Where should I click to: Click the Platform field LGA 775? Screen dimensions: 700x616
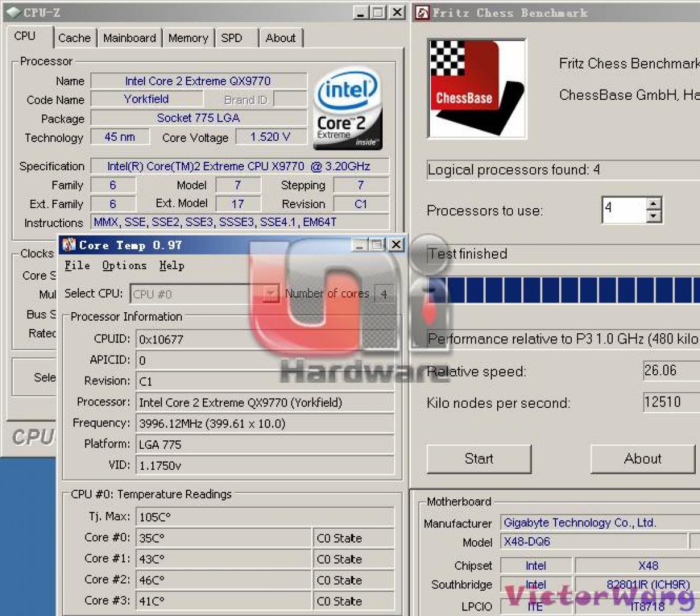coord(265,445)
